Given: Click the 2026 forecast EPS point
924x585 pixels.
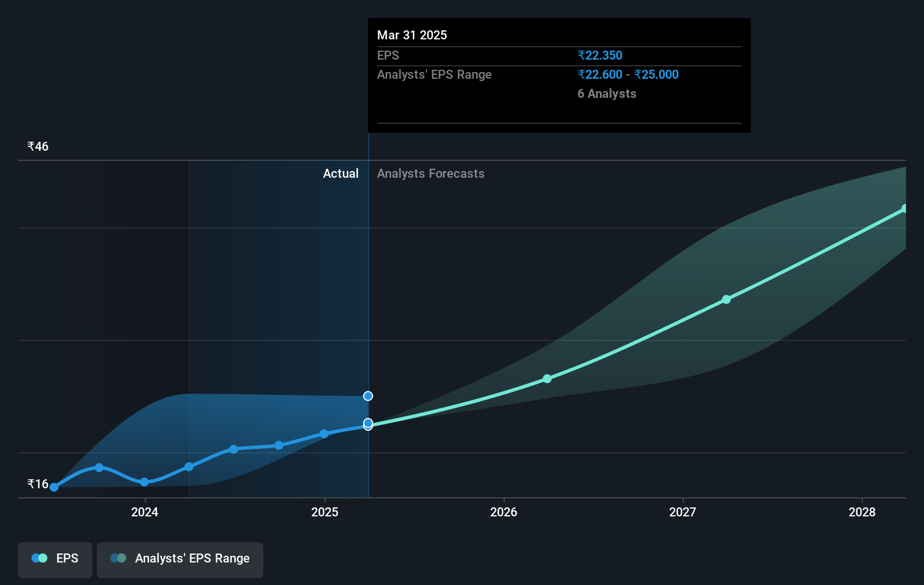Looking at the screenshot, I should tap(547, 379).
